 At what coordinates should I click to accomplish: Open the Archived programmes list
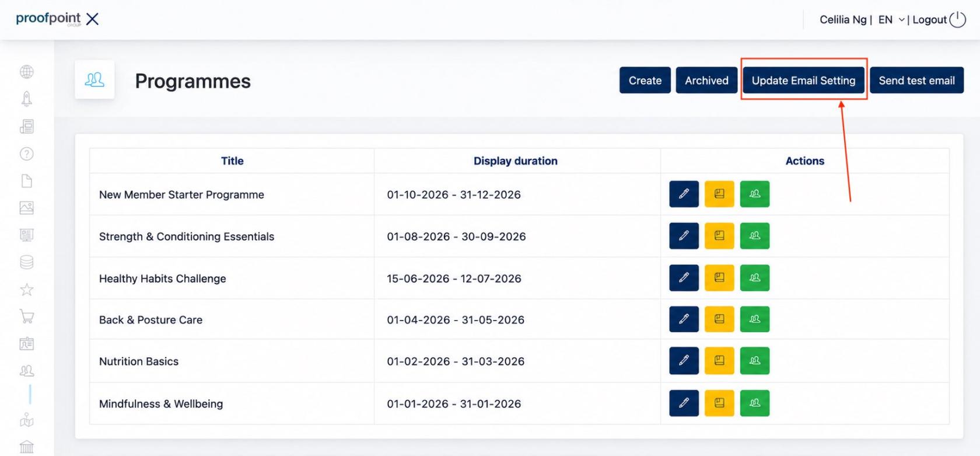(706, 81)
